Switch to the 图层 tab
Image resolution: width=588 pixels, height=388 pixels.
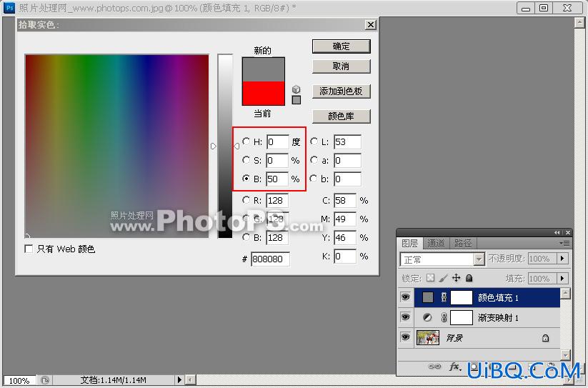[x=410, y=243]
